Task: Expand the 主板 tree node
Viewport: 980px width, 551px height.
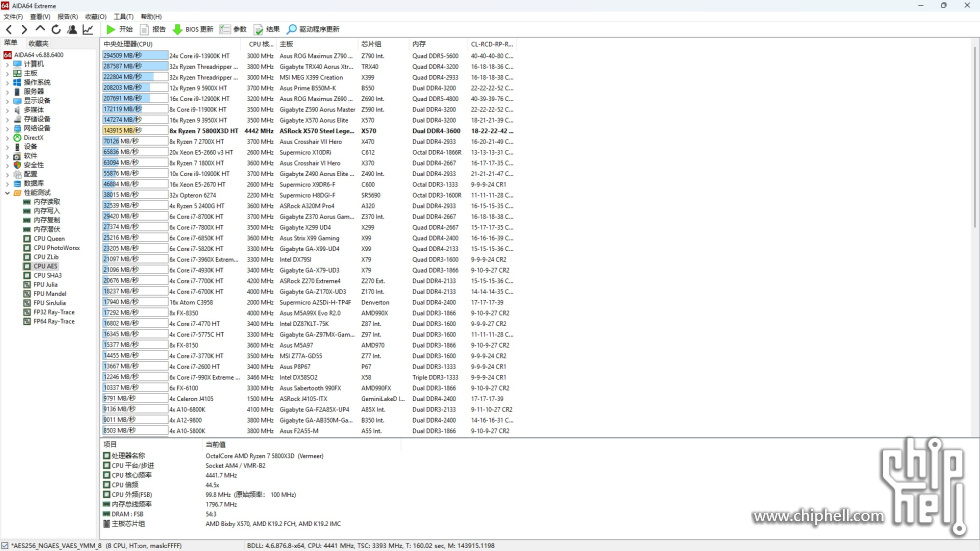Action: coord(8,73)
